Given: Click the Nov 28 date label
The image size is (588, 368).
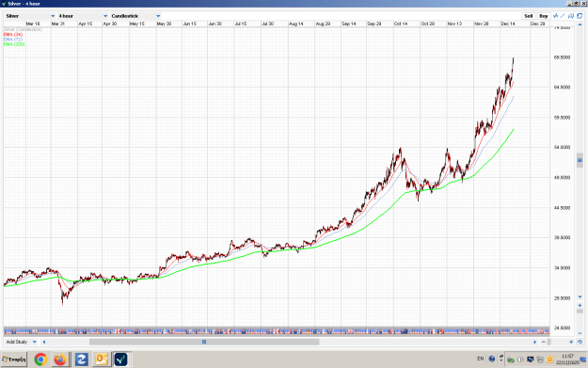Looking at the screenshot, I should [x=481, y=24].
